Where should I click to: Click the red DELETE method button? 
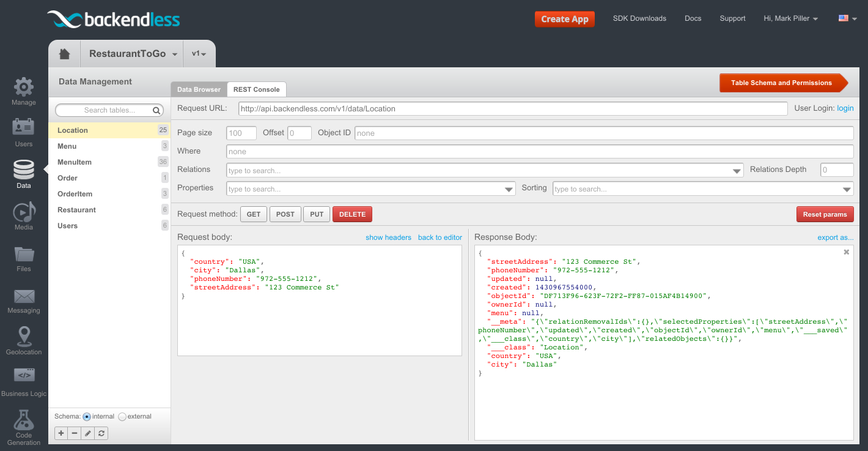[352, 214]
